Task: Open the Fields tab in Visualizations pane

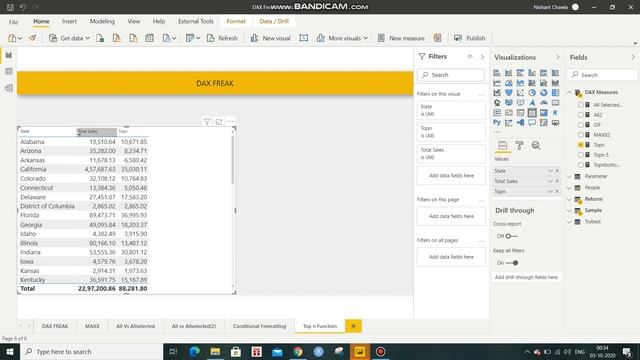Action: tap(502, 145)
